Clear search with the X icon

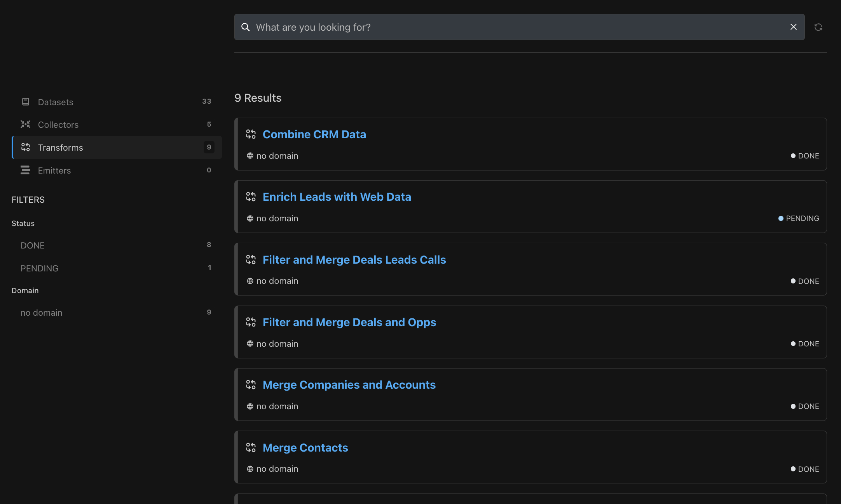click(x=793, y=27)
